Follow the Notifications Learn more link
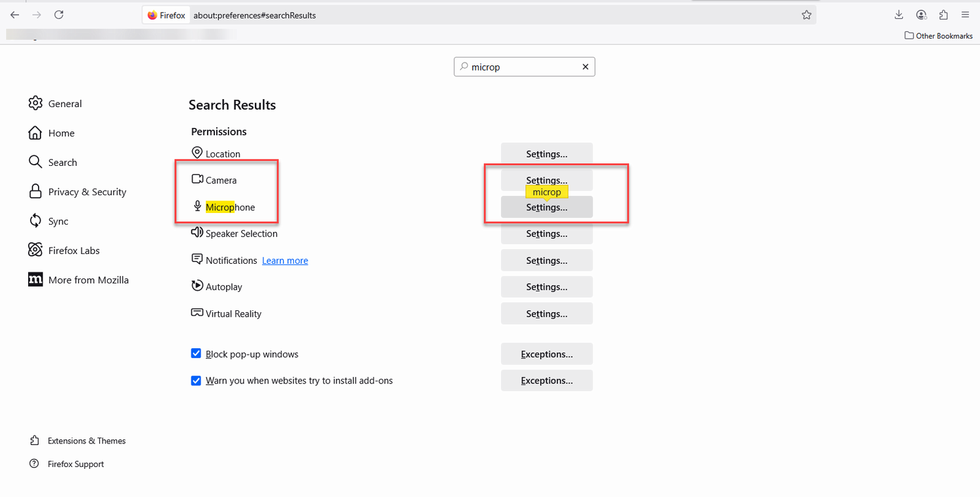This screenshot has height=497, width=980. coord(285,261)
